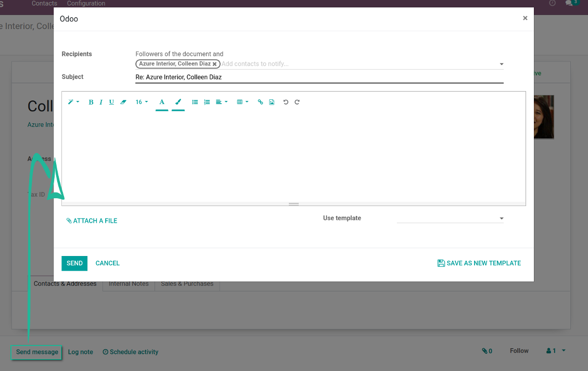Redo the last editor change

click(x=297, y=102)
